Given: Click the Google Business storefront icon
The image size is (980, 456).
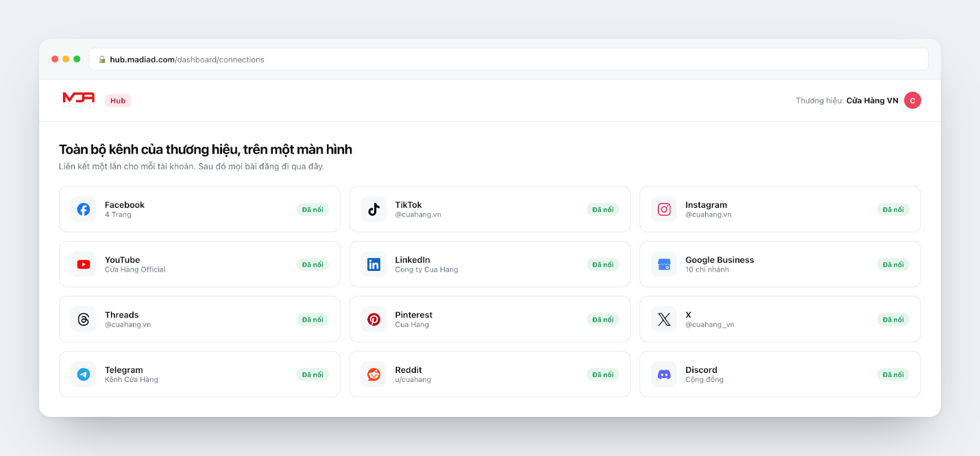Looking at the screenshot, I should (x=664, y=264).
